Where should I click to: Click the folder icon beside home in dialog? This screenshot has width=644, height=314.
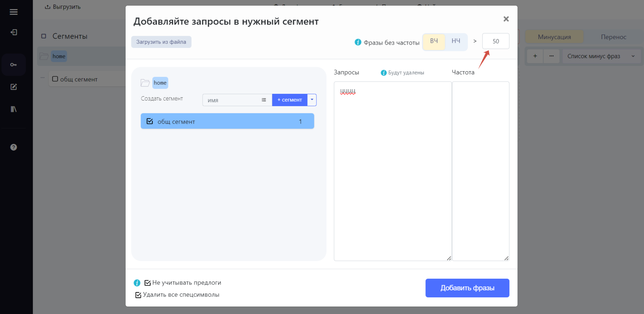(x=145, y=83)
